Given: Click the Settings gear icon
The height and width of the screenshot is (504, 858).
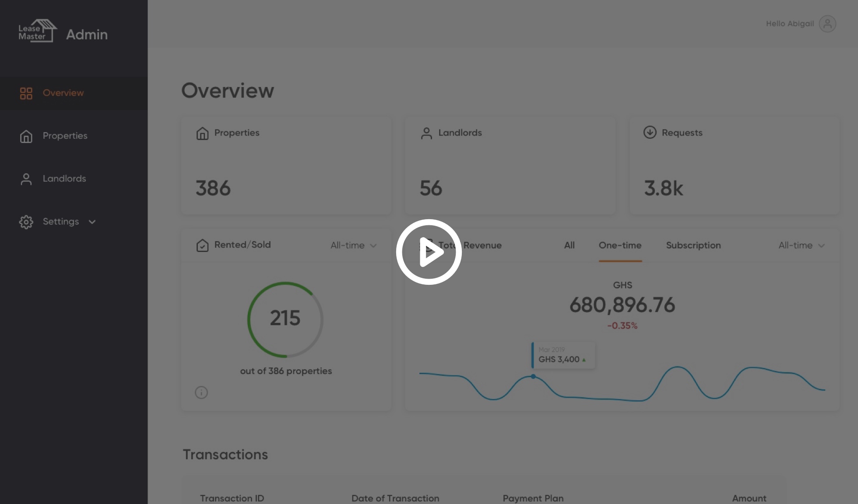Looking at the screenshot, I should point(26,222).
